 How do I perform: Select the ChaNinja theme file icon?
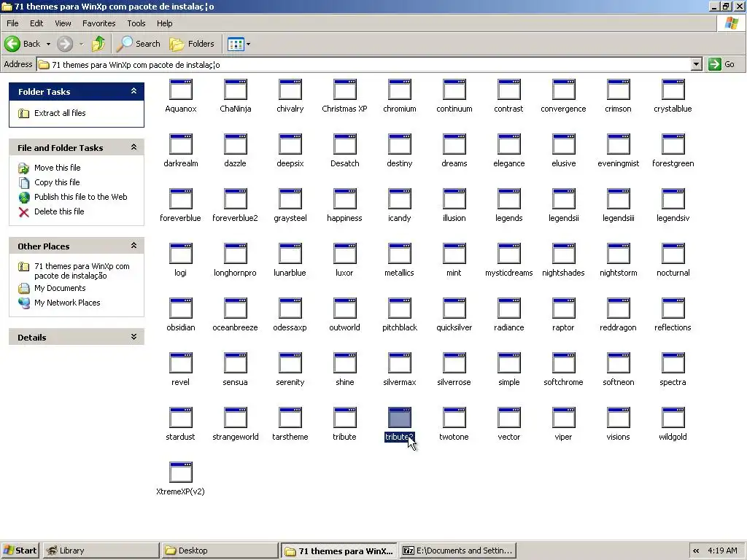(236, 90)
